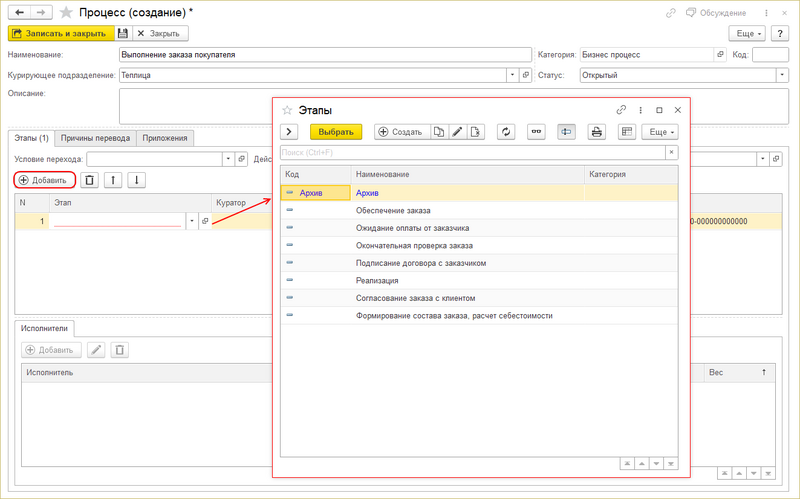Delete the stage row with trash icon

pyautogui.click(x=89, y=180)
